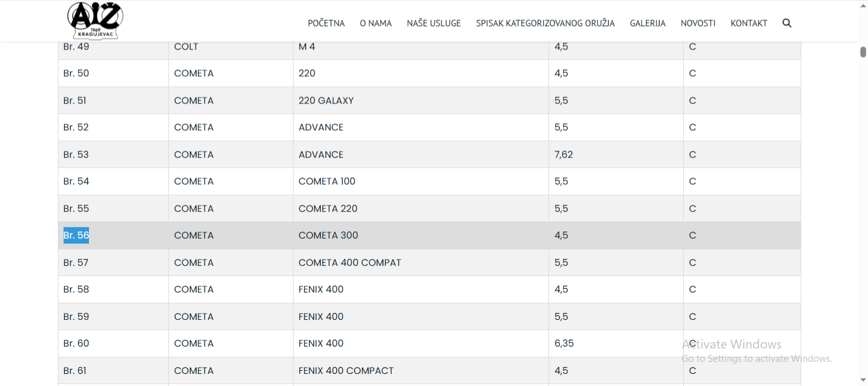Go to KONTAKT page
Screen dimensions: 868x386
pyautogui.click(x=749, y=23)
